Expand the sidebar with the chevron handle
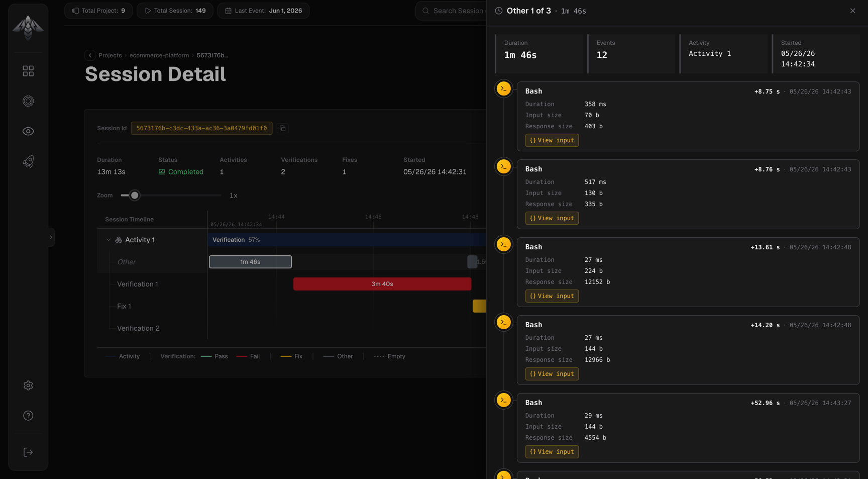 (51, 237)
